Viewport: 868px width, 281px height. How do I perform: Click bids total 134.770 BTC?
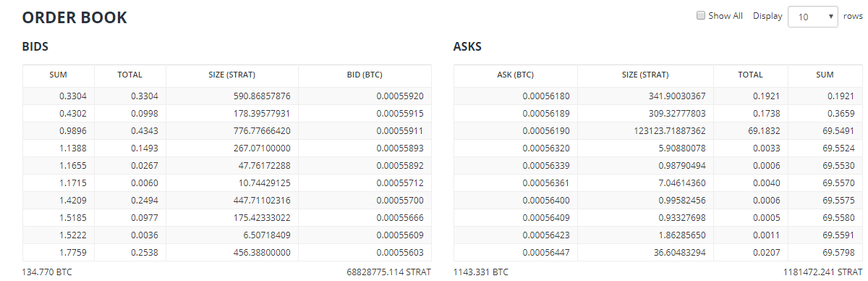[x=47, y=272]
